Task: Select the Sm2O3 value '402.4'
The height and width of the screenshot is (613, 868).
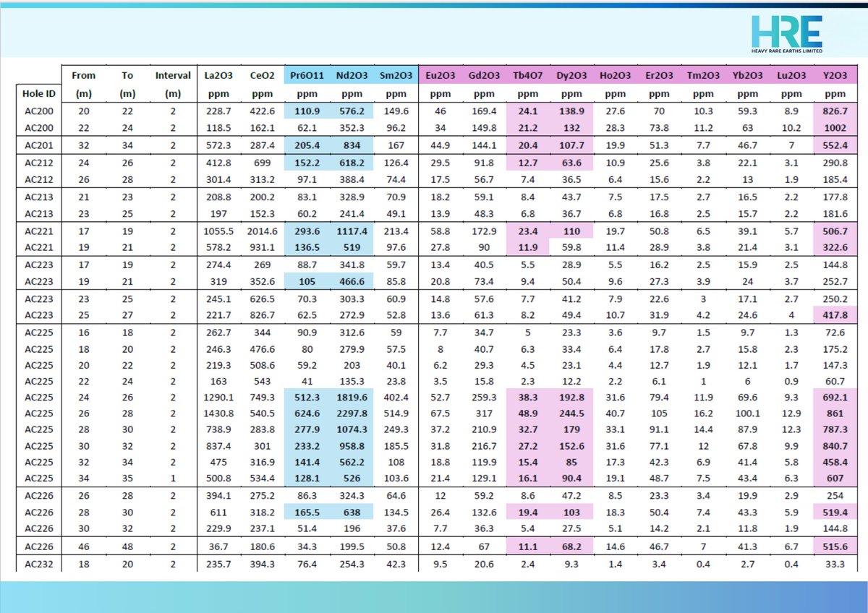Action: coord(396,397)
